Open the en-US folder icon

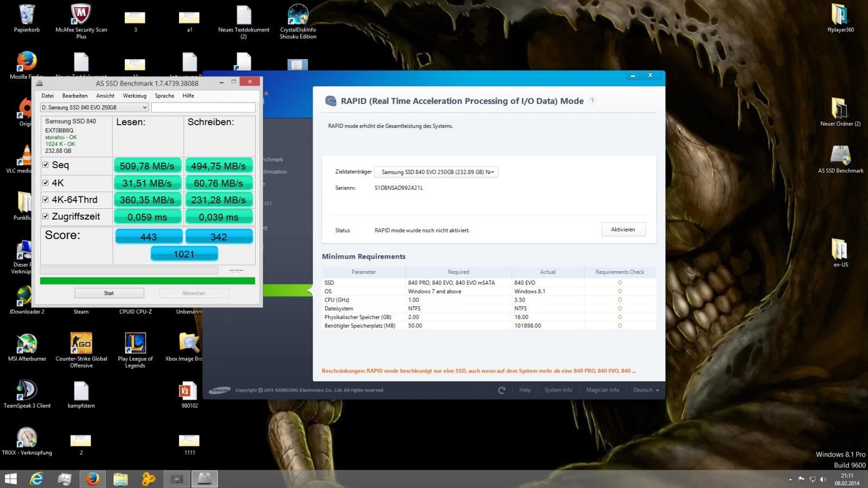click(840, 253)
